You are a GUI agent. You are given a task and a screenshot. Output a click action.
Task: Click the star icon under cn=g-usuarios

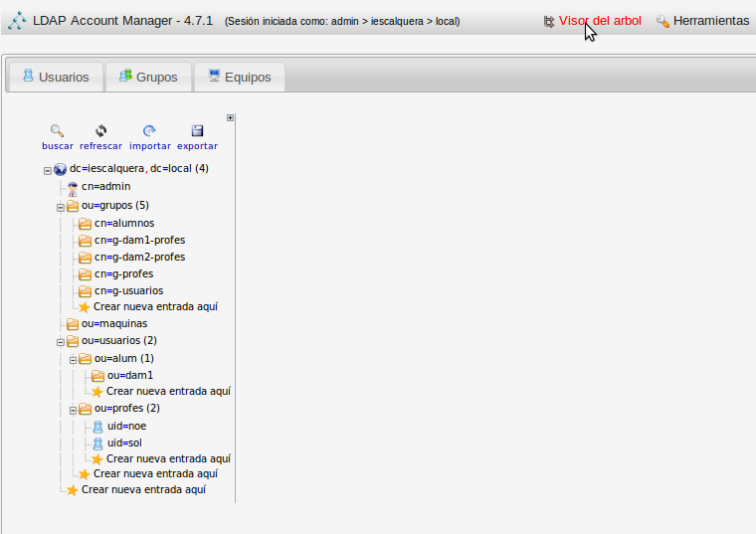pos(85,307)
